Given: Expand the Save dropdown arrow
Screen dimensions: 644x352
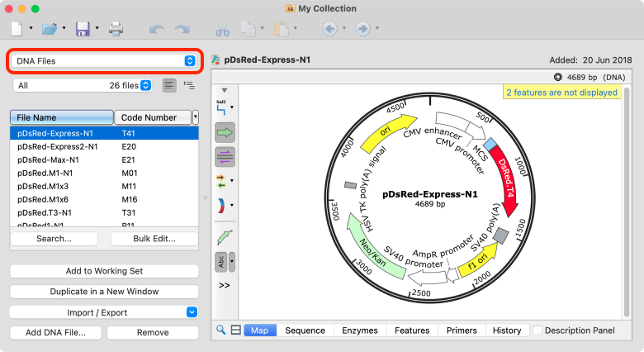Looking at the screenshot, I should [97, 28].
